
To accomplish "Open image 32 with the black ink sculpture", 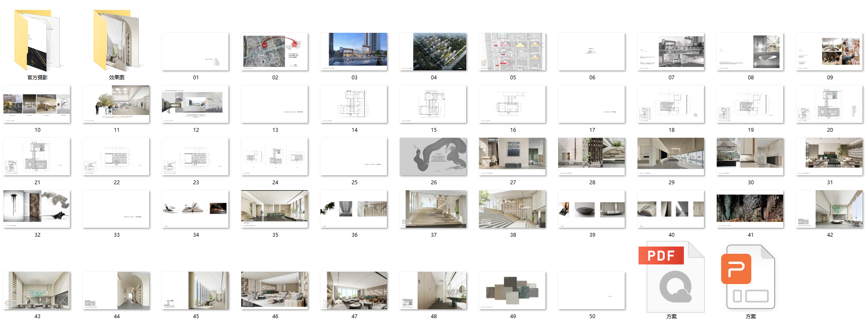I will click(x=37, y=209).
